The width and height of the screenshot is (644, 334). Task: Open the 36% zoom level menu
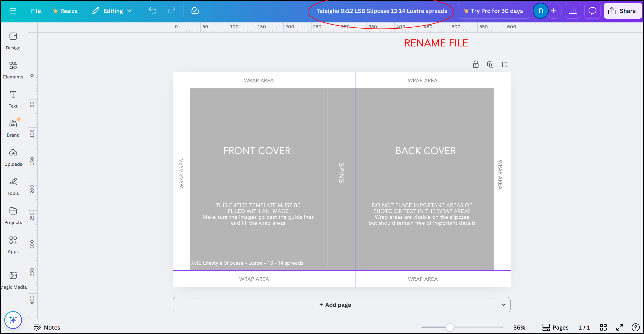coord(519,327)
